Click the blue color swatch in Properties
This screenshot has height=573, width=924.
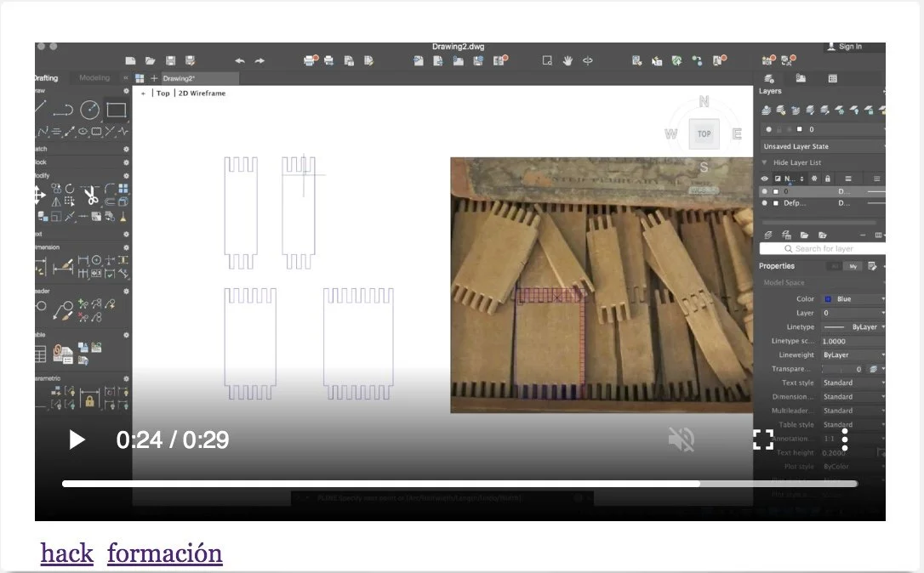(828, 299)
